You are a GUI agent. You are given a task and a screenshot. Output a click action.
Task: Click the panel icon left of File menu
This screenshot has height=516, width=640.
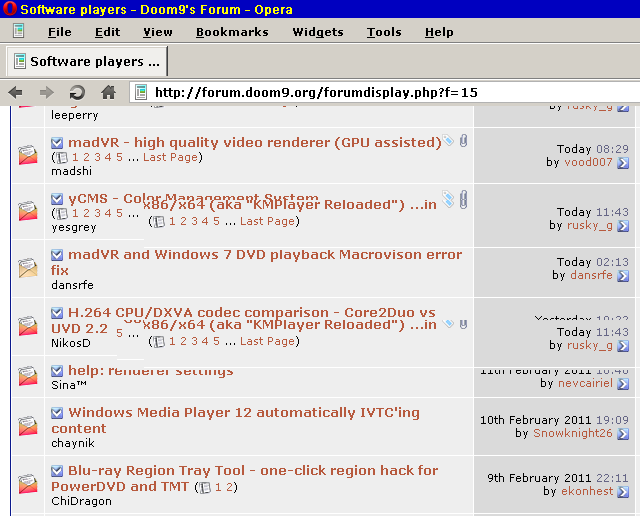[x=18, y=31]
